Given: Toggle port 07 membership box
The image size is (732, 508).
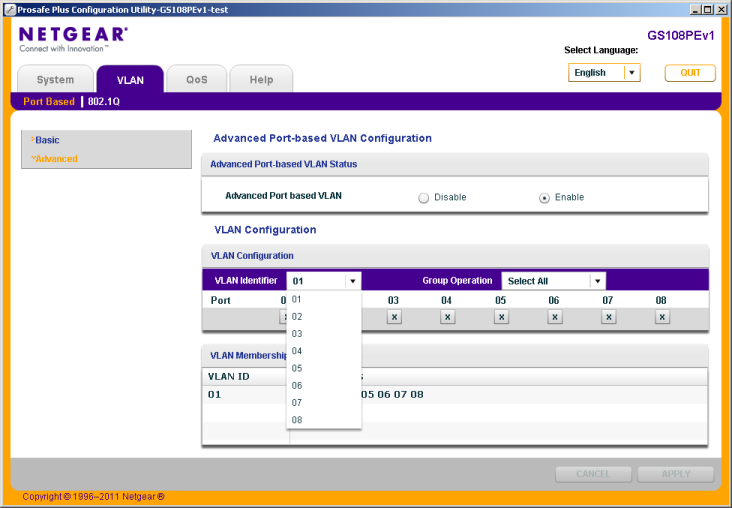Looking at the screenshot, I should coord(608,317).
